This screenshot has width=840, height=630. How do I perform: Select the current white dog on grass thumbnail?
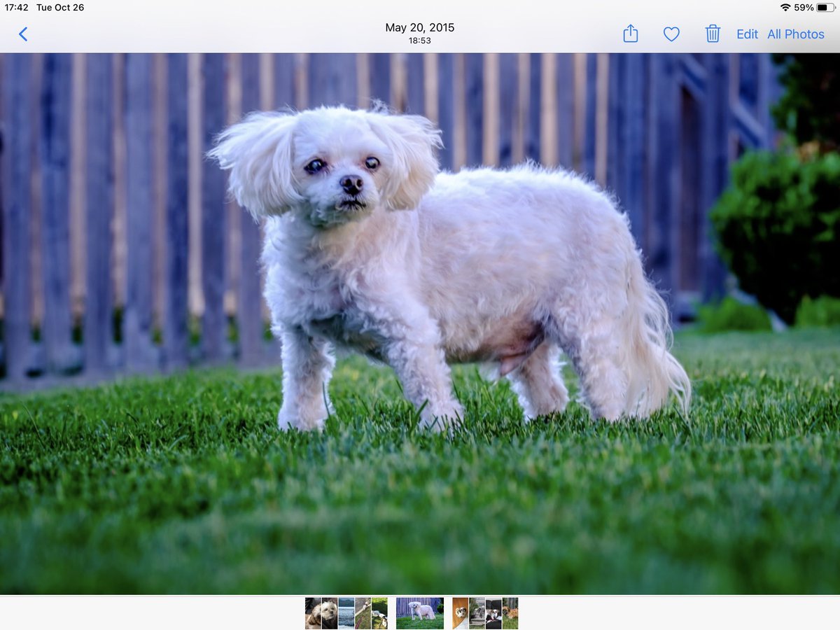(x=420, y=613)
